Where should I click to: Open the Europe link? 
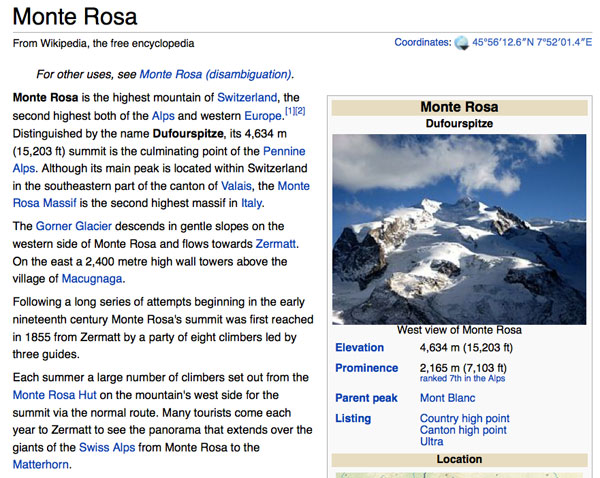[x=263, y=116]
